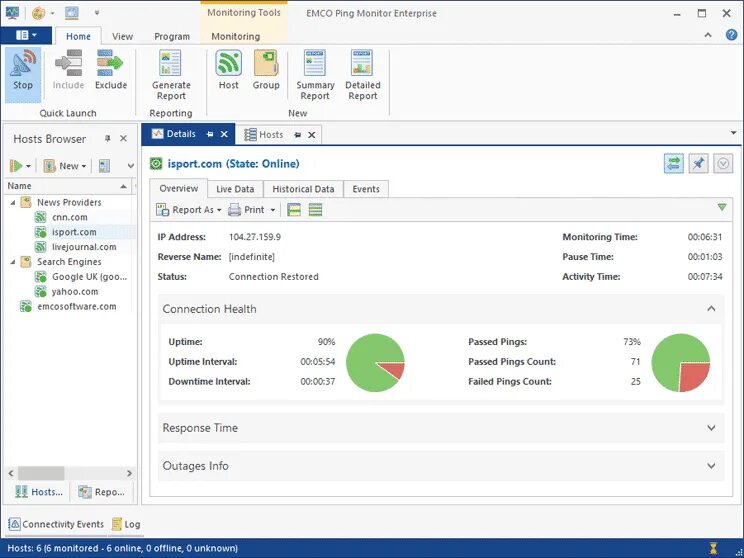Close the Details tab
Image resolution: width=744 pixels, height=558 pixels.
click(224, 134)
